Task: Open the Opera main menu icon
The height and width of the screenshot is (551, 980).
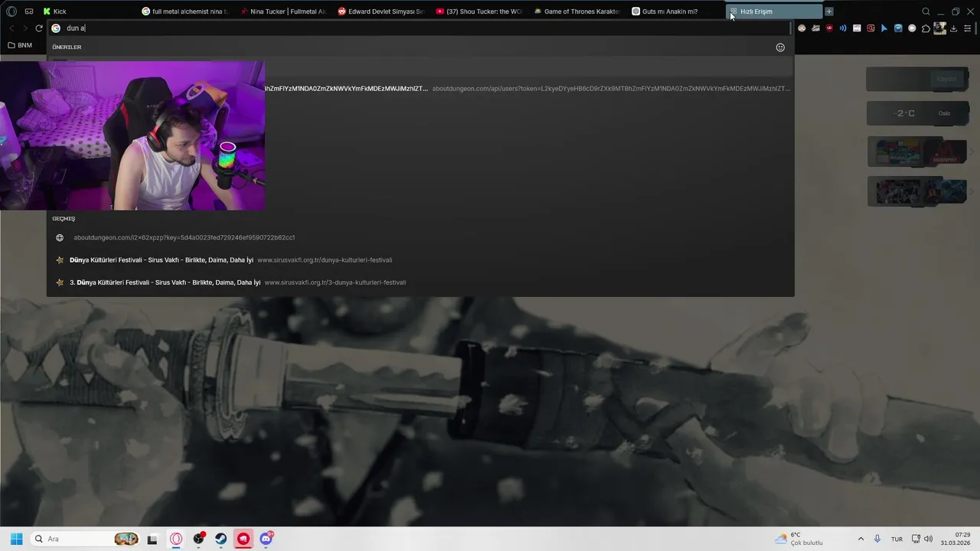Action: click(x=11, y=11)
